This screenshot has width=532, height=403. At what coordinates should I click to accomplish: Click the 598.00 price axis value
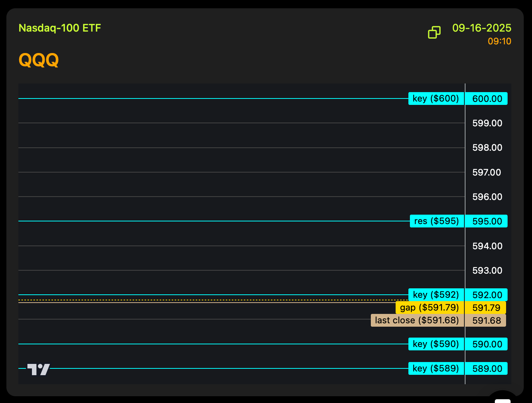tap(487, 148)
